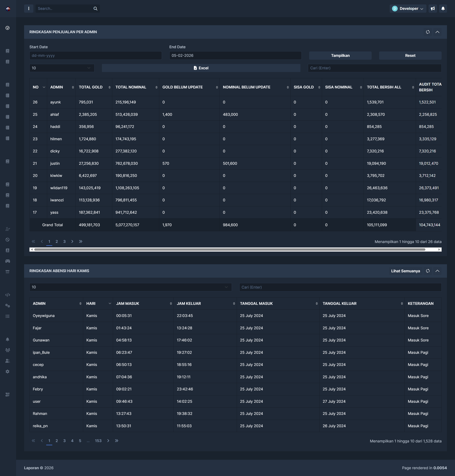The width and height of the screenshot is (455, 476).
Task: Focus the End Date field showing 05-02-2026
Action: coord(235,56)
